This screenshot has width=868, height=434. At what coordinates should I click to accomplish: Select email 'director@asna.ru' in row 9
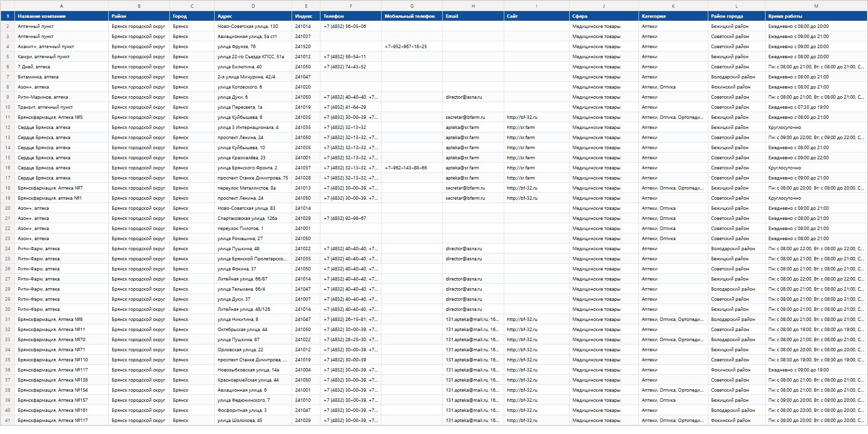point(473,97)
